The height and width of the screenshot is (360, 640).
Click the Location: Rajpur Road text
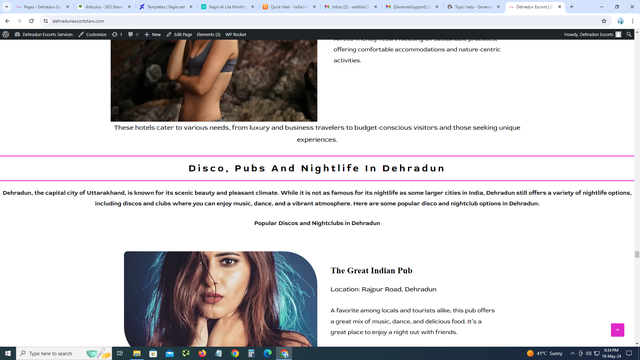tap(383, 289)
